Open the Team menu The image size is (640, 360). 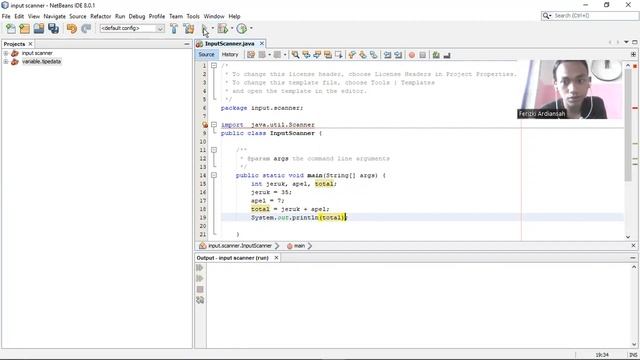coord(176,16)
